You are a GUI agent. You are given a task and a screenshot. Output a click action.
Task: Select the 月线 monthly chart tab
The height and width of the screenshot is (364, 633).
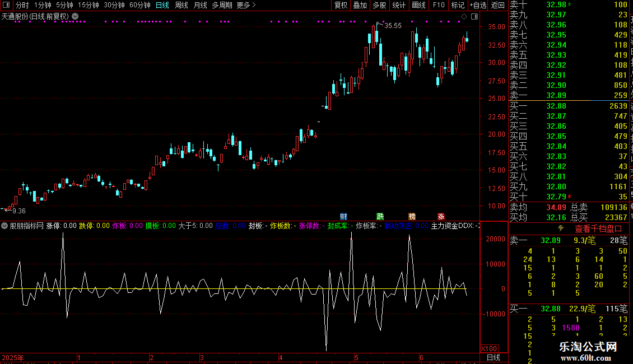[x=200, y=5]
